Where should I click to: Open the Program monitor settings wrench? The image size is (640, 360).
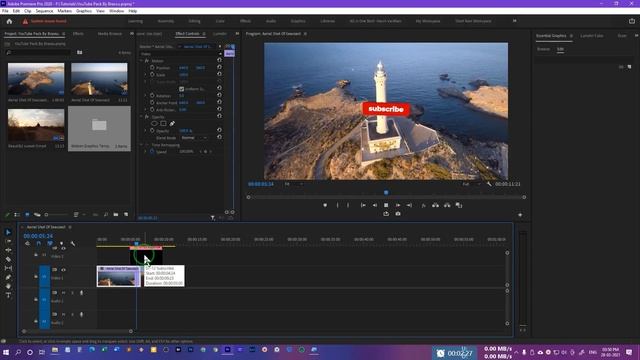click(x=489, y=184)
